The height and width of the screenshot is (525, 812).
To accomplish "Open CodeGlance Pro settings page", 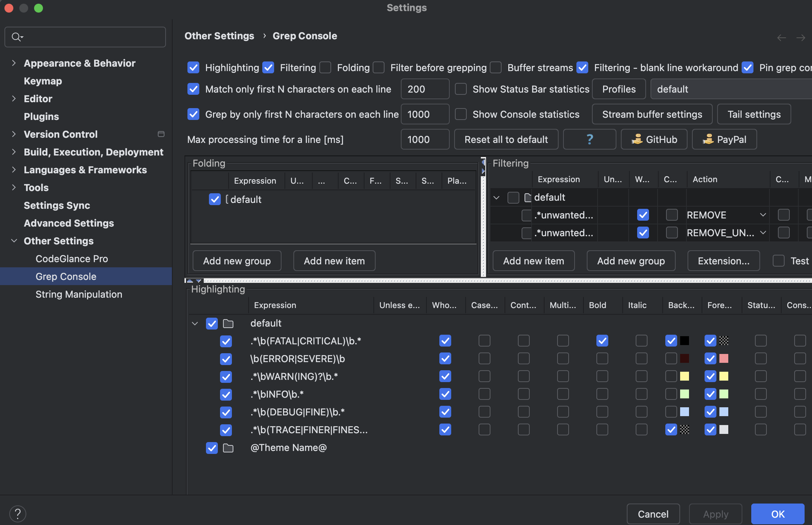I will (x=71, y=259).
